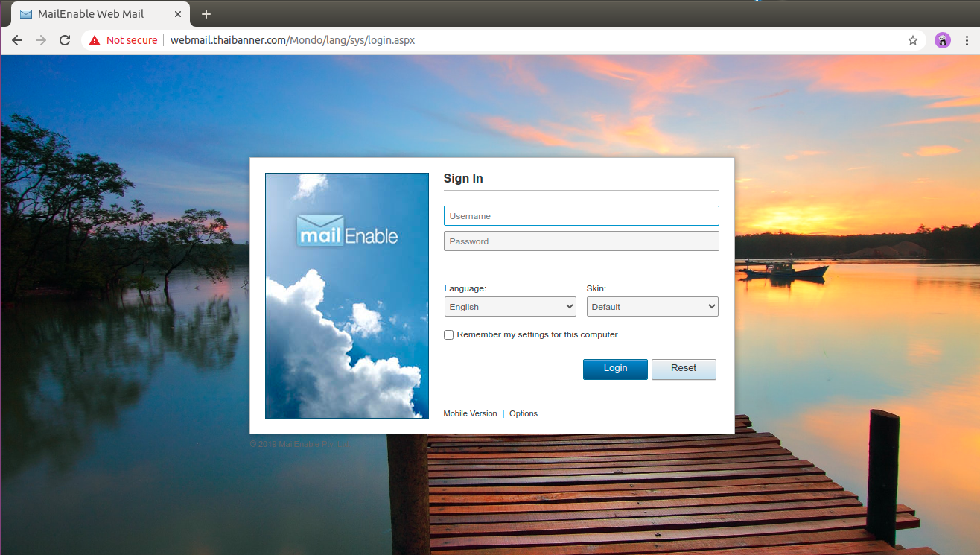This screenshot has height=555, width=980.
Task: Reload the page using the refresh icon
Action: coord(65,40)
